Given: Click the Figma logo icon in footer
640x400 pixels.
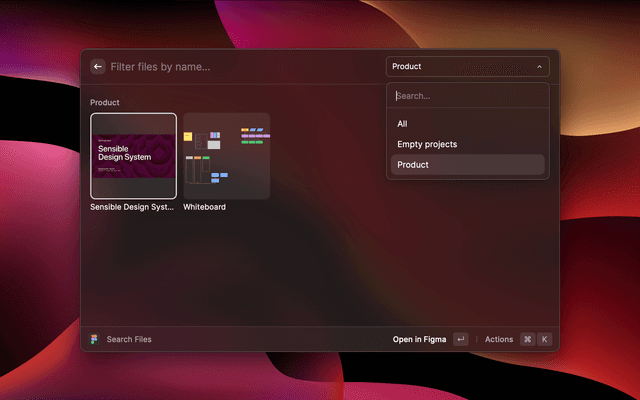Looking at the screenshot, I should point(95,339).
